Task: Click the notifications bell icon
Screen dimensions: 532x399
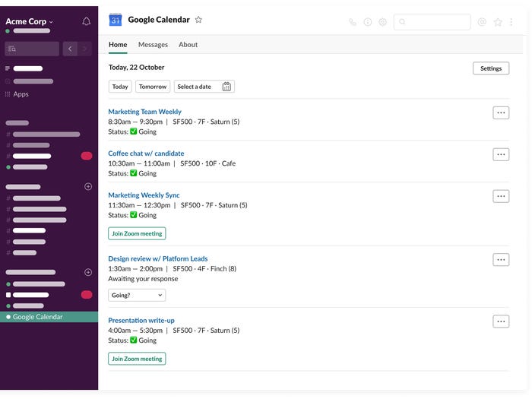Action: 86,21
